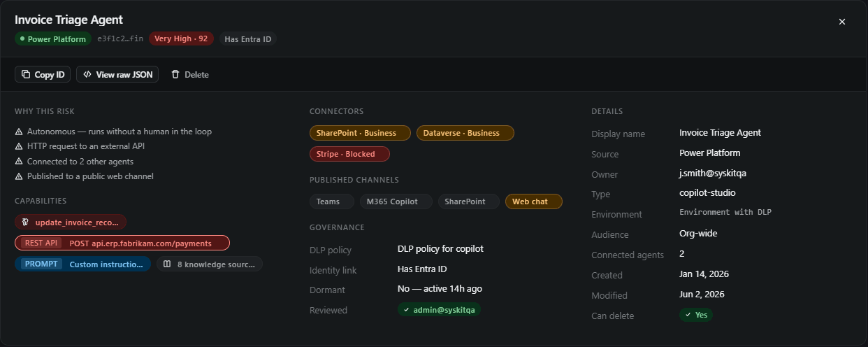
Task: Select the Dataverse · Business connector
Action: click(465, 133)
